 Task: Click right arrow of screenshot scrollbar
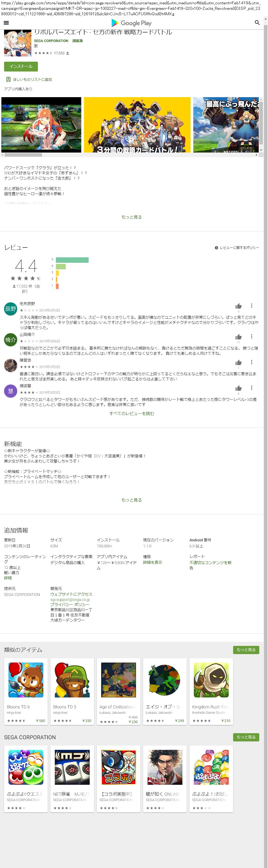click(x=257, y=155)
